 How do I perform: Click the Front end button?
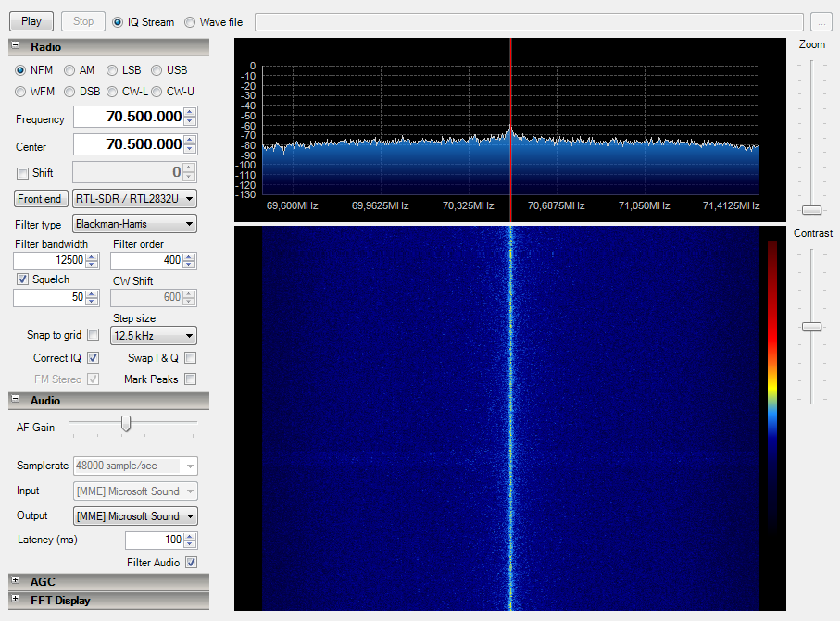coord(42,198)
